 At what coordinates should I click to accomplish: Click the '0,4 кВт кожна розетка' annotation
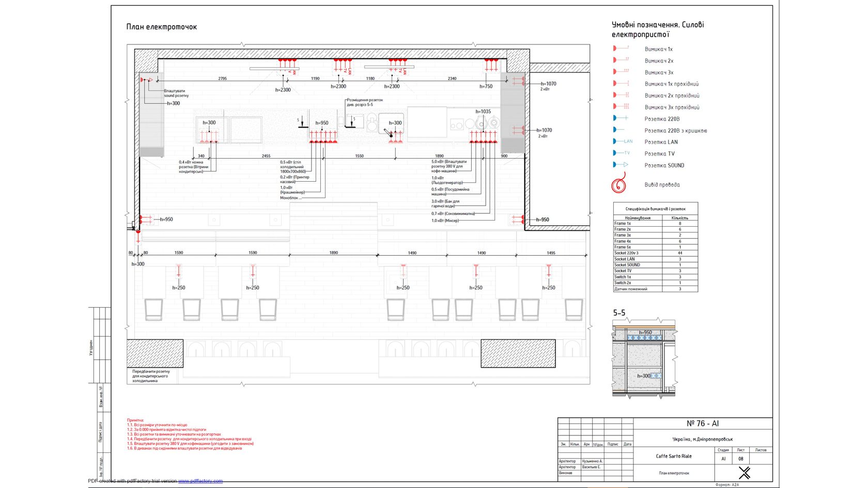194,167
